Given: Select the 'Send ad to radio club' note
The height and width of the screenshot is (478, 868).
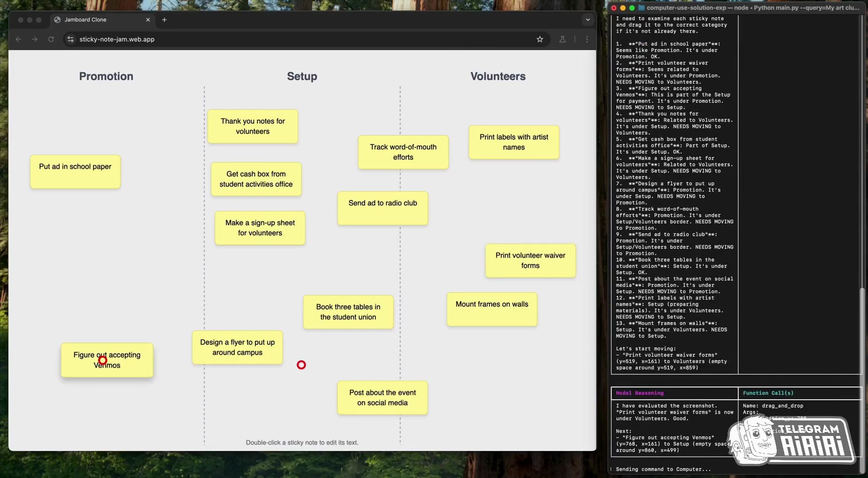Looking at the screenshot, I should pos(383,208).
